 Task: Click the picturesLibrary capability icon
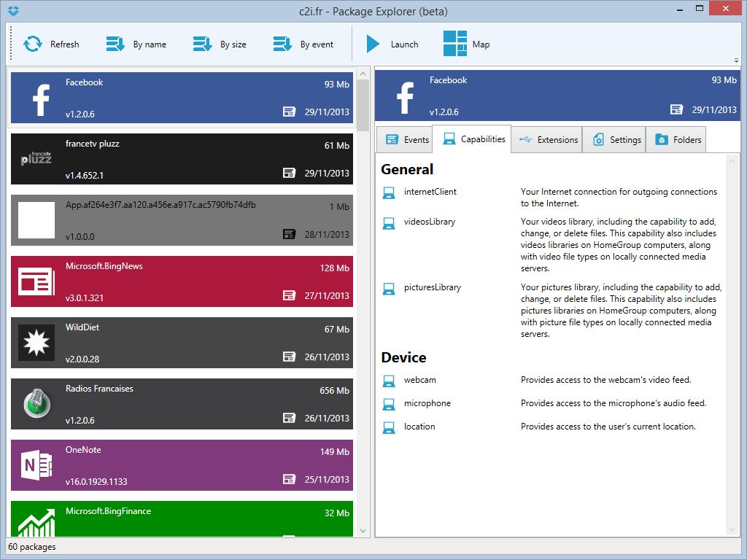tap(389, 289)
